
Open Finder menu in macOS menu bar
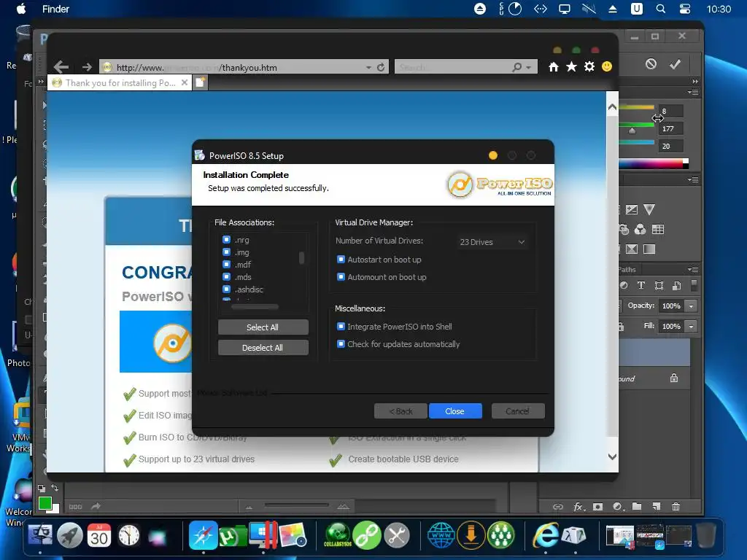(x=55, y=9)
